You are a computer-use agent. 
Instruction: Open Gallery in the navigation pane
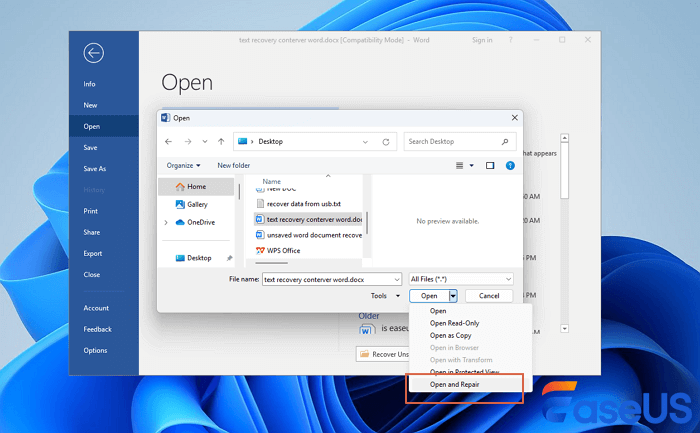(x=197, y=204)
